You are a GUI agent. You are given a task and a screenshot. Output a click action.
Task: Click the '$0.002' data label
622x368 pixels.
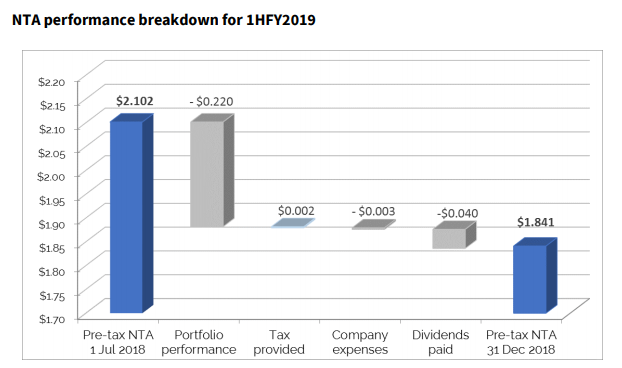click(x=296, y=211)
